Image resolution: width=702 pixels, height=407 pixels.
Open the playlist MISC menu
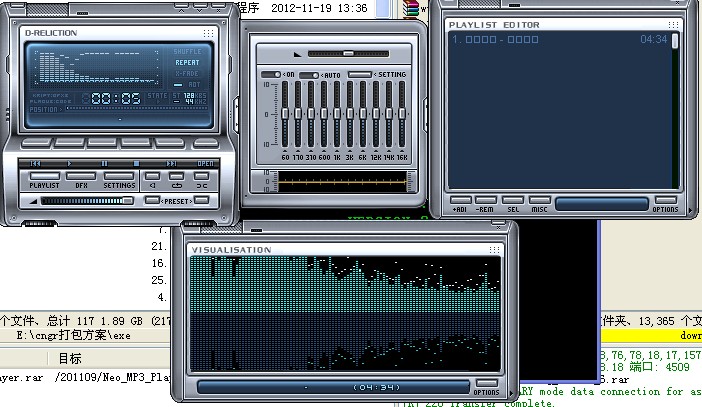(x=539, y=209)
